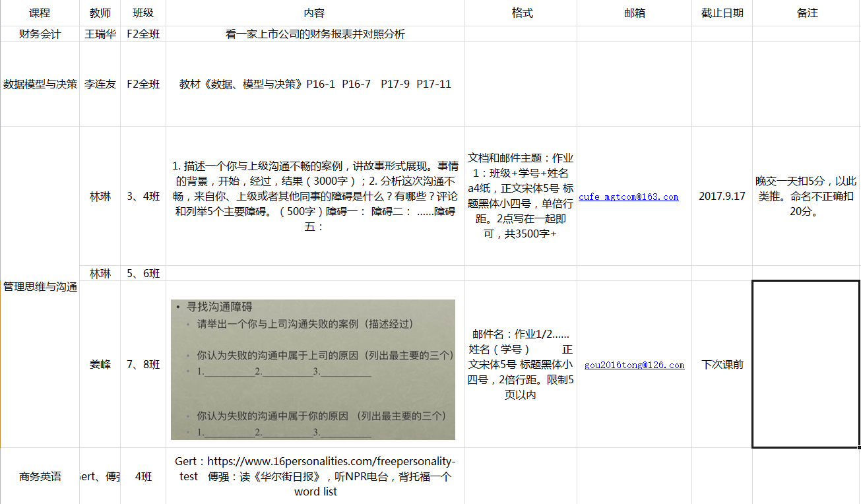Click the 下次课前 deadline cell

[x=722, y=365]
